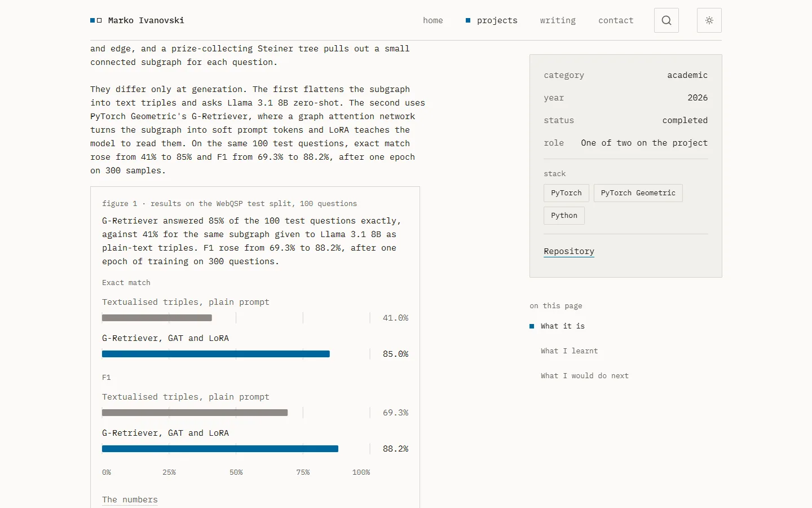
Task: Click the 85.0% G-Retriever exact match bar
Action: 216,354
